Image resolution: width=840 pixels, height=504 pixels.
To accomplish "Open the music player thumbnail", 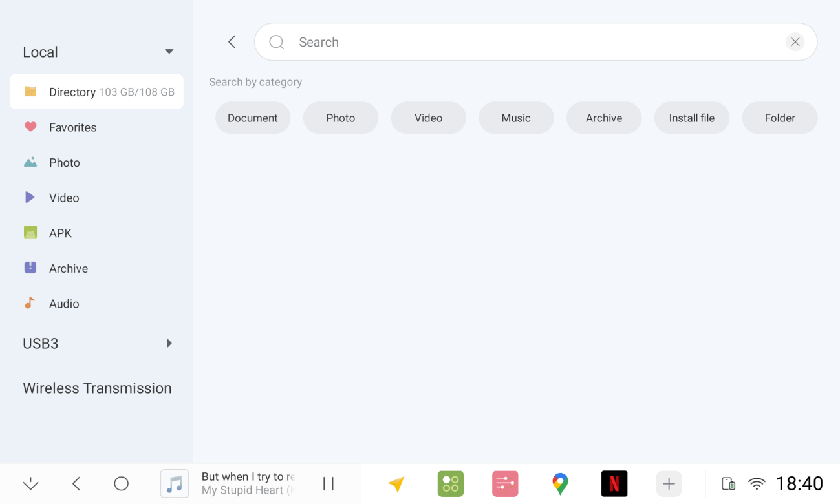I will click(x=175, y=483).
